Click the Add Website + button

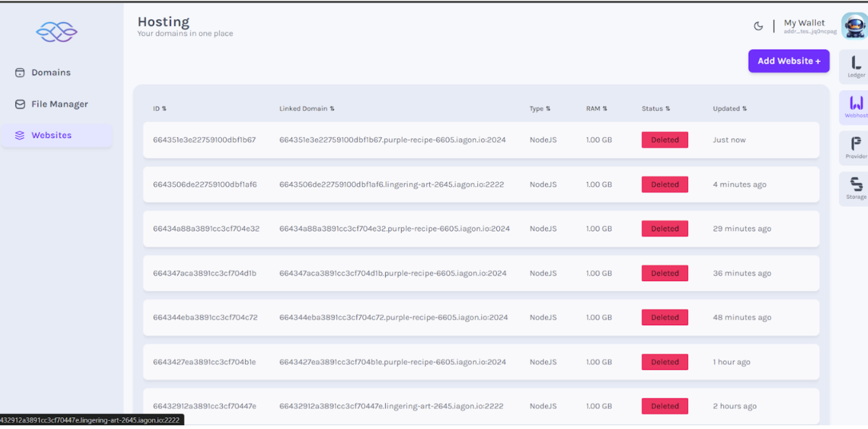coord(789,61)
